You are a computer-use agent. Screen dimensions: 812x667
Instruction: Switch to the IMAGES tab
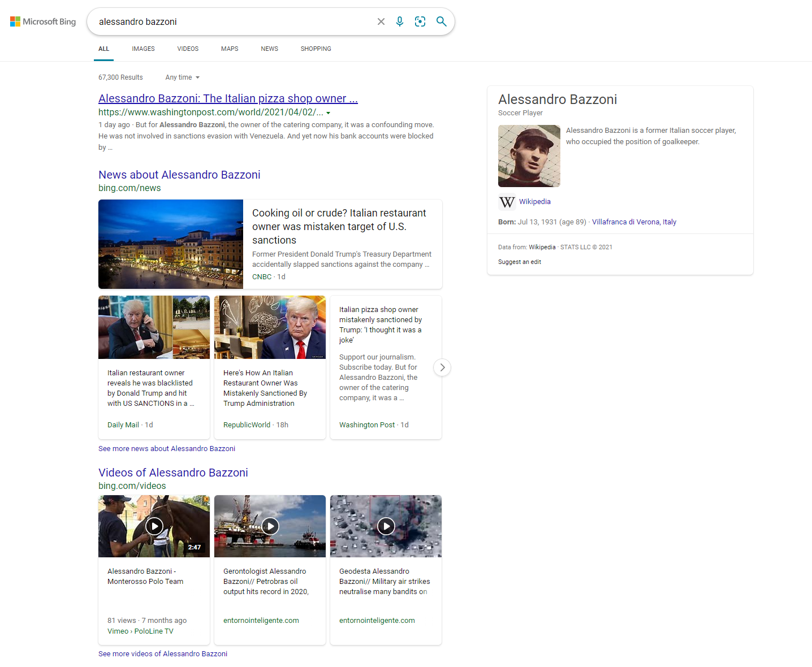point(143,49)
